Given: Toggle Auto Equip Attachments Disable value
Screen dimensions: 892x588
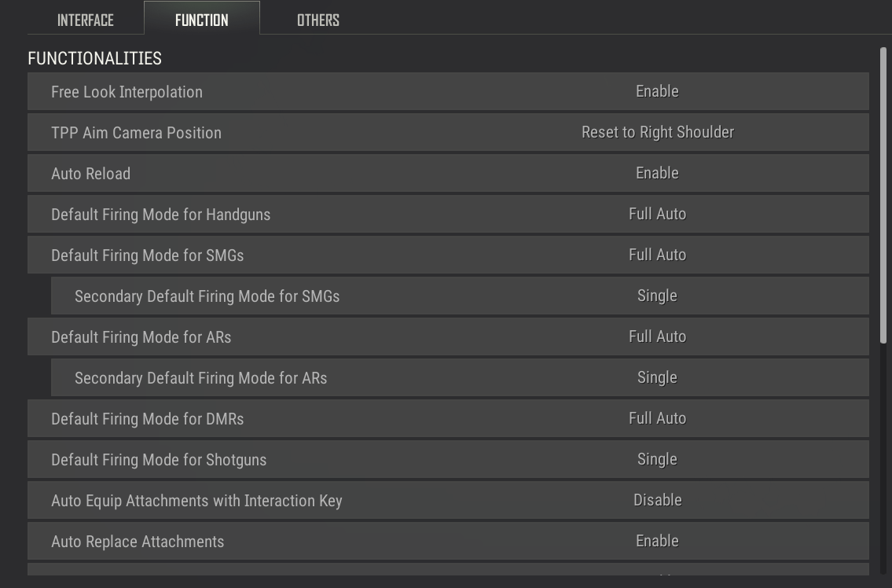Looking at the screenshot, I should click(657, 500).
